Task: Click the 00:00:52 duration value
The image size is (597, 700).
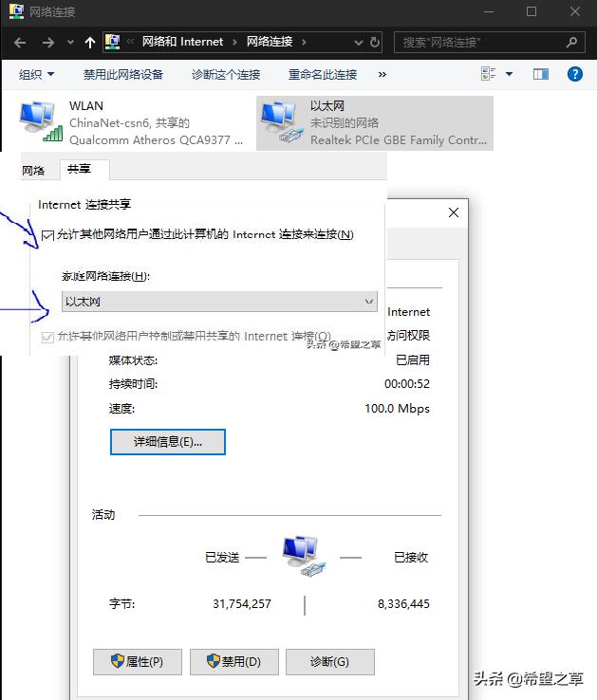Action: [x=406, y=384]
